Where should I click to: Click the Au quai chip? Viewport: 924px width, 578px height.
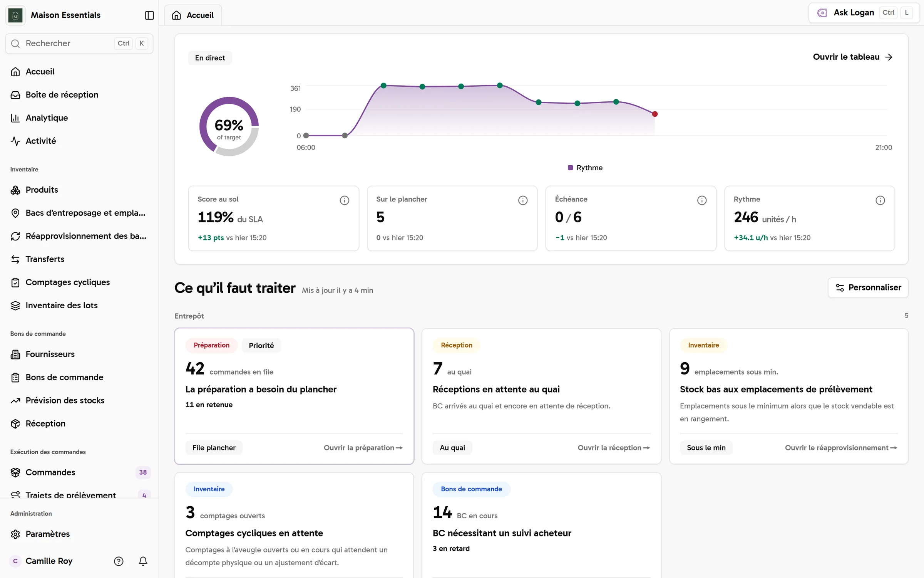pyautogui.click(x=452, y=448)
